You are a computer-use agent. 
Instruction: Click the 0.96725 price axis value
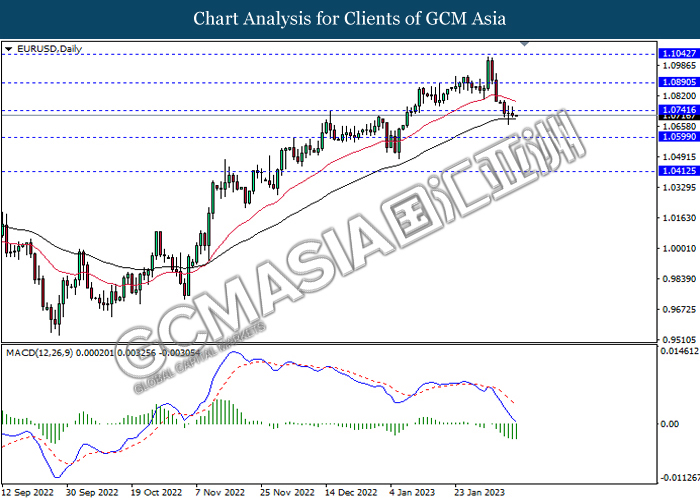pos(679,309)
